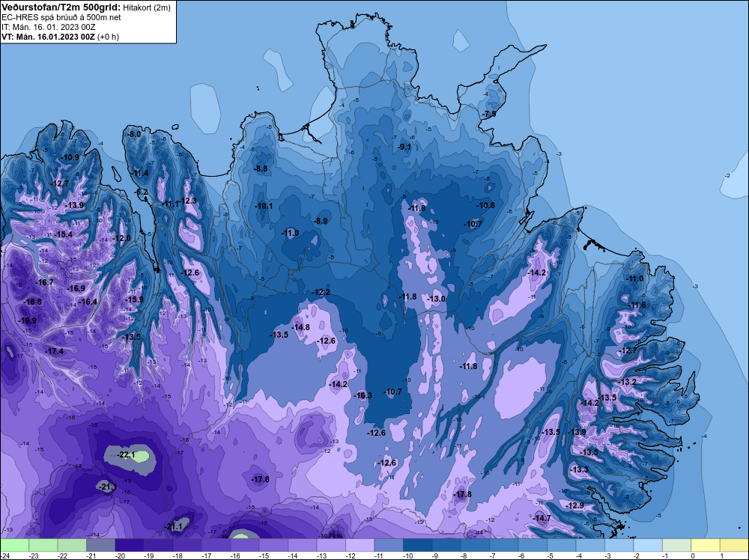
Task: Click the -16.3 temperature value
Action: (363, 395)
